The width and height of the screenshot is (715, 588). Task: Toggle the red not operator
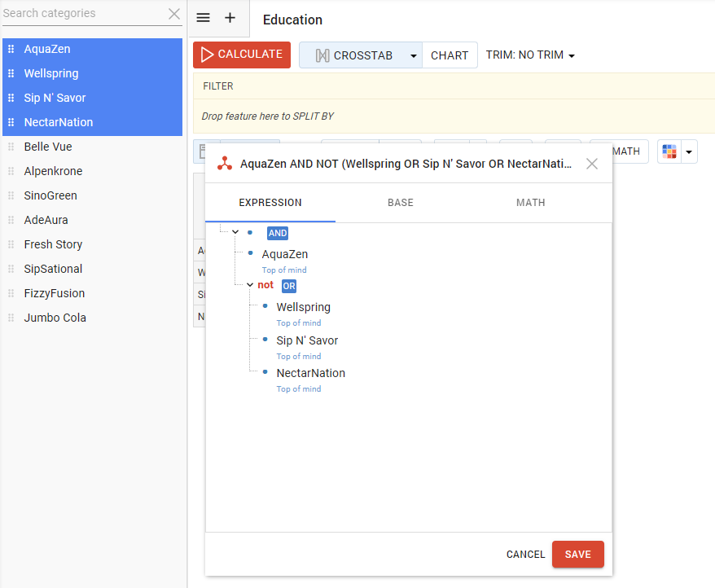265,285
